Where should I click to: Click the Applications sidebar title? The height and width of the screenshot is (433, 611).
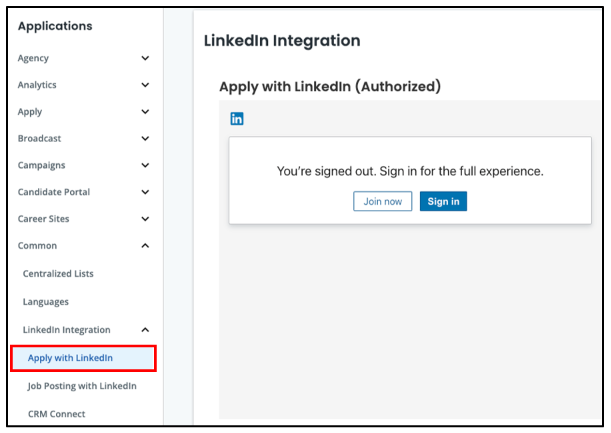55,26
